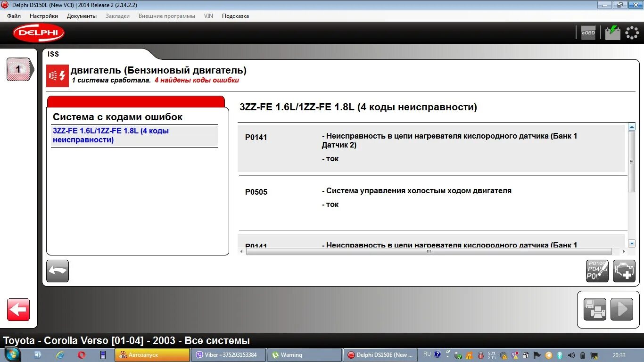This screenshot has height=362, width=644.
Task: Click the scroll-up arrow of codes list
Action: pyautogui.click(x=632, y=127)
